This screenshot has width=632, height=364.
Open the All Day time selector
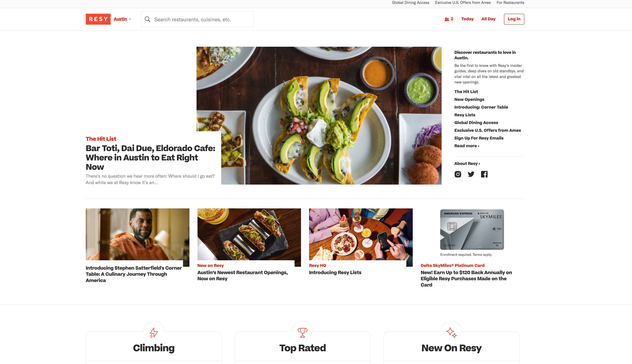(488, 19)
